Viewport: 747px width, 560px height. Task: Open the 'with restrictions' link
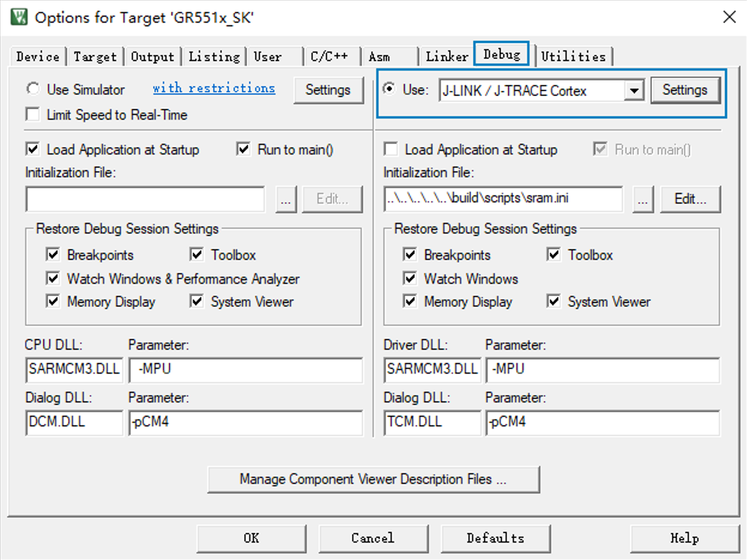(x=214, y=88)
